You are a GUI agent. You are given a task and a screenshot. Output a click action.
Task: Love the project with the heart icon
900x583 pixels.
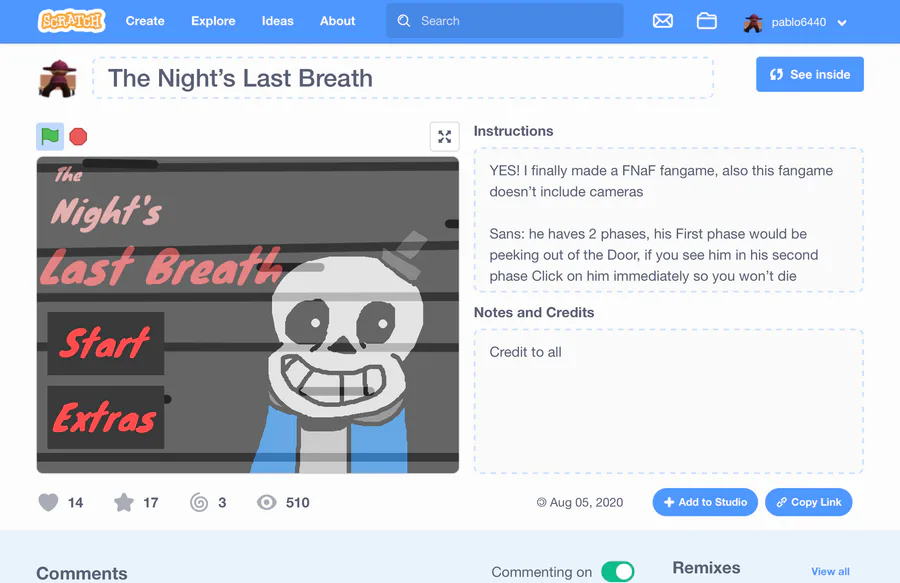(x=48, y=503)
